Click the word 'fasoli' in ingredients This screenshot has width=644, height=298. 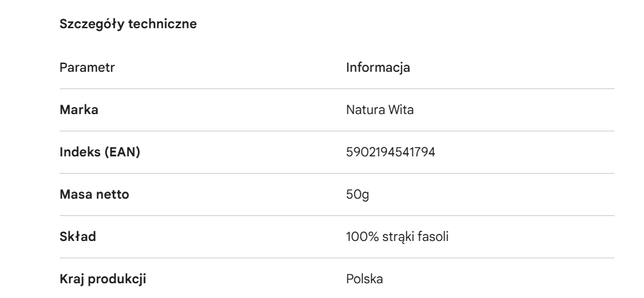point(433,237)
